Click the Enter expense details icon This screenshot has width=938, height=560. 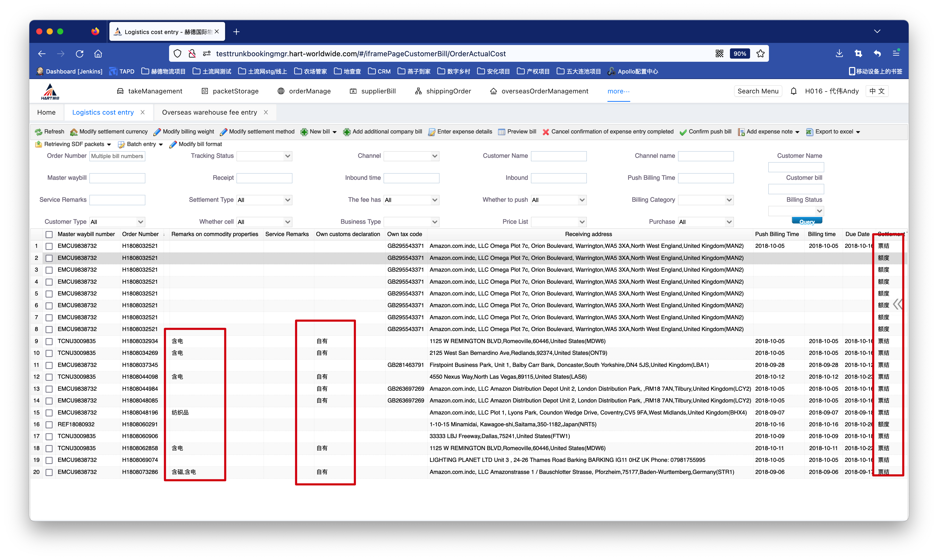pyautogui.click(x=432, y=132)
